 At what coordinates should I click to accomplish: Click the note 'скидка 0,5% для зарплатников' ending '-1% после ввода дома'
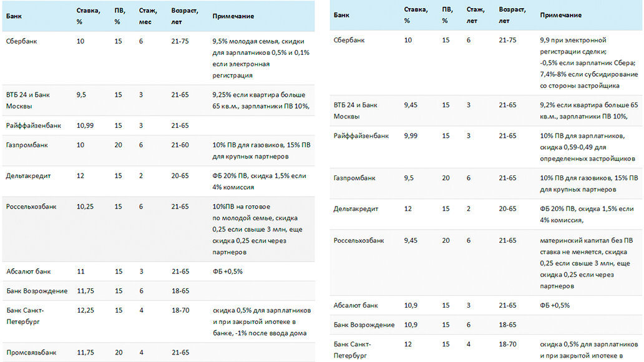(262, 321)
